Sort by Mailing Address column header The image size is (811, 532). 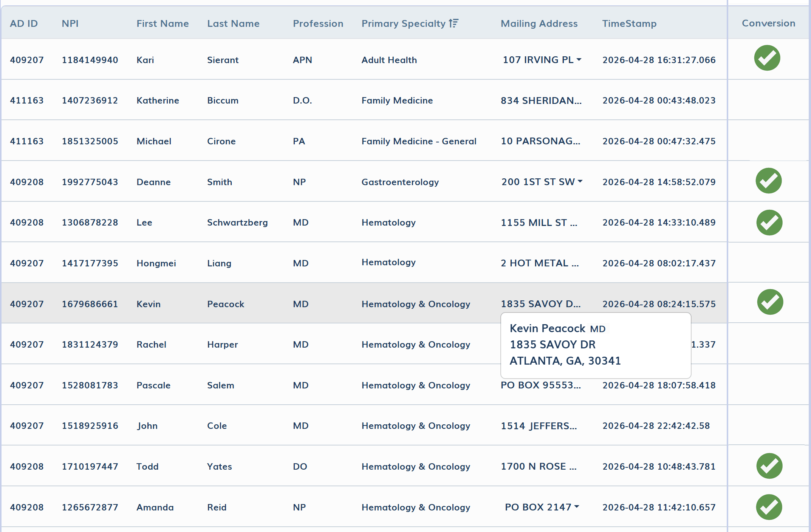(x=539, y=23)
